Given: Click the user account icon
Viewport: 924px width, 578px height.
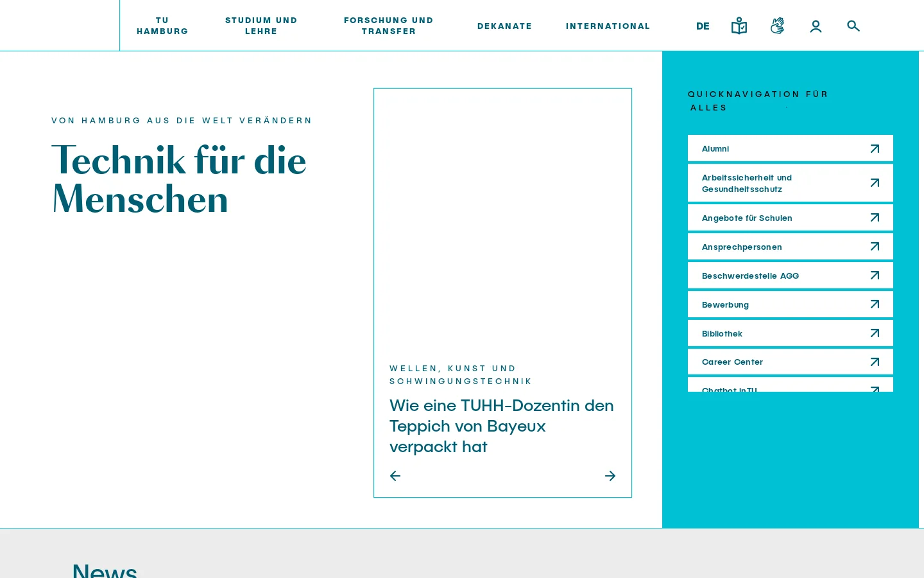Looking at the screenshot, I should (x=816, y=26).
